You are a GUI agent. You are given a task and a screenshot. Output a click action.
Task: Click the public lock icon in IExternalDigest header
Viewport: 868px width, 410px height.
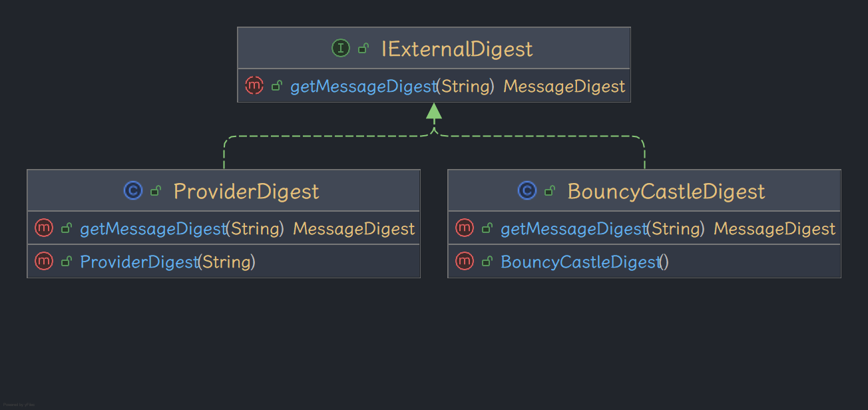click(x=363, y=48)
